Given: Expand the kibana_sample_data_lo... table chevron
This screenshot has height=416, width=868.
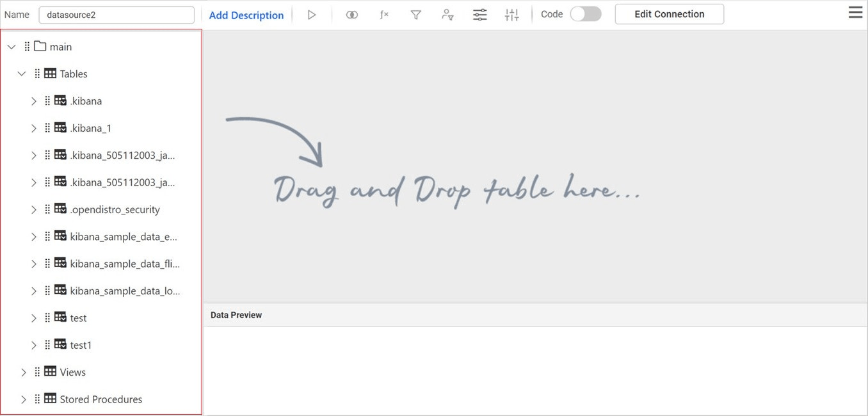Looking at the screenshot, I should tap(34, 291).
